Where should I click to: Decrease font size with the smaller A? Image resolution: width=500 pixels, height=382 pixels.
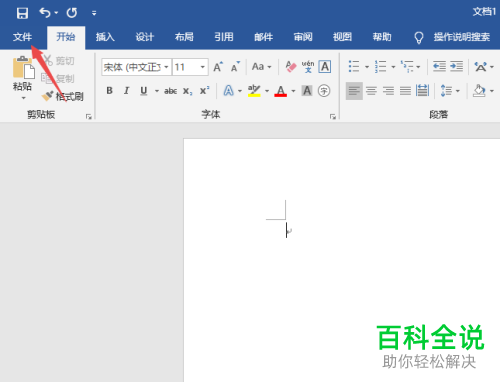235,67
